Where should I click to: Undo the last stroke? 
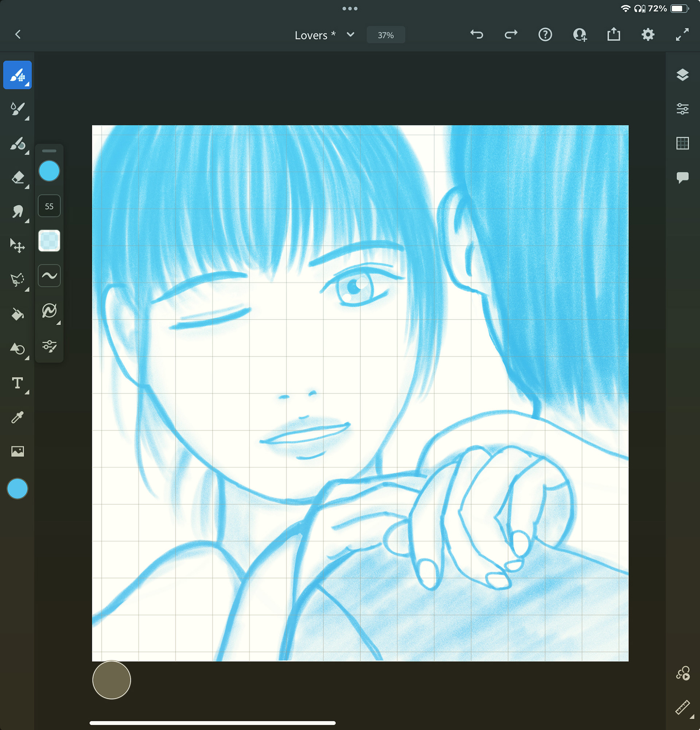477,34
